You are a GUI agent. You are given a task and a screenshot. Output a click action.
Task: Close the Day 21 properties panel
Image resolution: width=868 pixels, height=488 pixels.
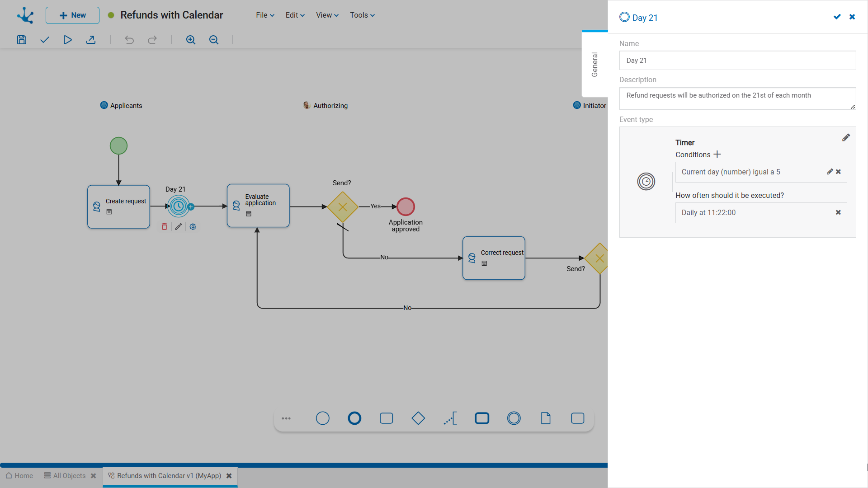tap(852, 17)
